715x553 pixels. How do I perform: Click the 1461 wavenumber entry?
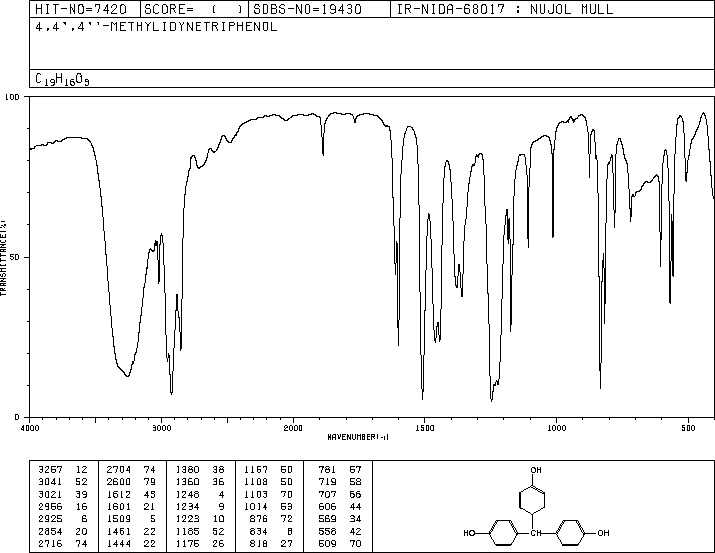(119, 531)
